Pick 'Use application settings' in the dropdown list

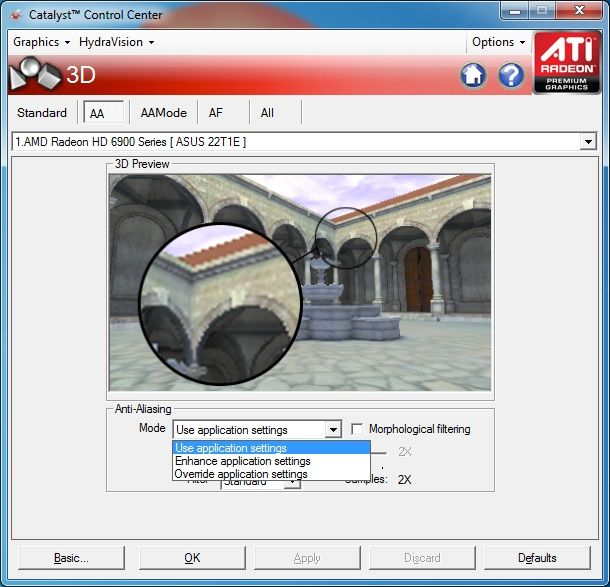pos(232,448)
